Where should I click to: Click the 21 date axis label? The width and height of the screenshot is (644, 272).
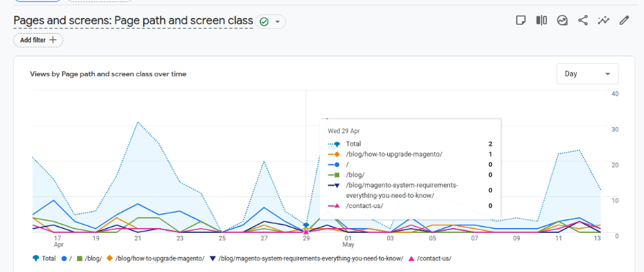click(x=138, y=238)
